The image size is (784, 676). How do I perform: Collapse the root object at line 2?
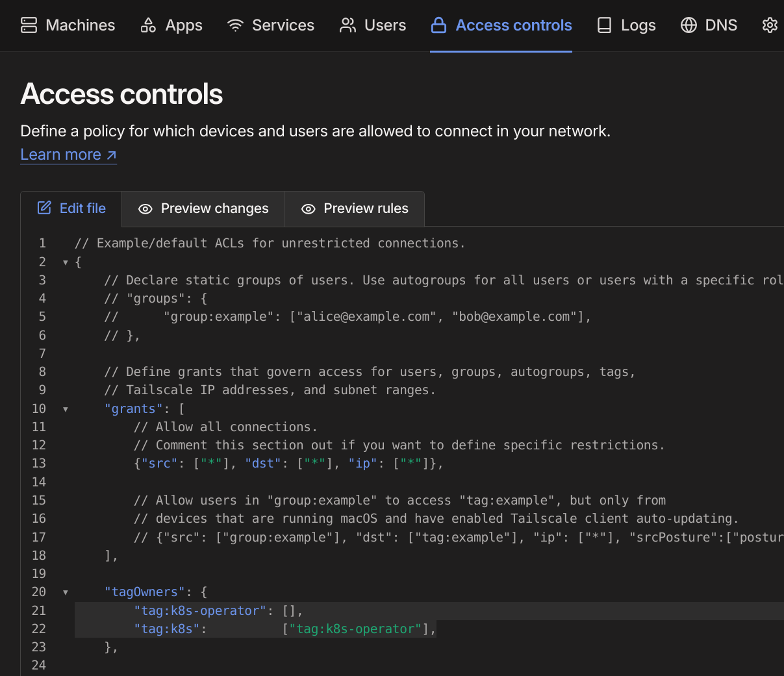65,262
